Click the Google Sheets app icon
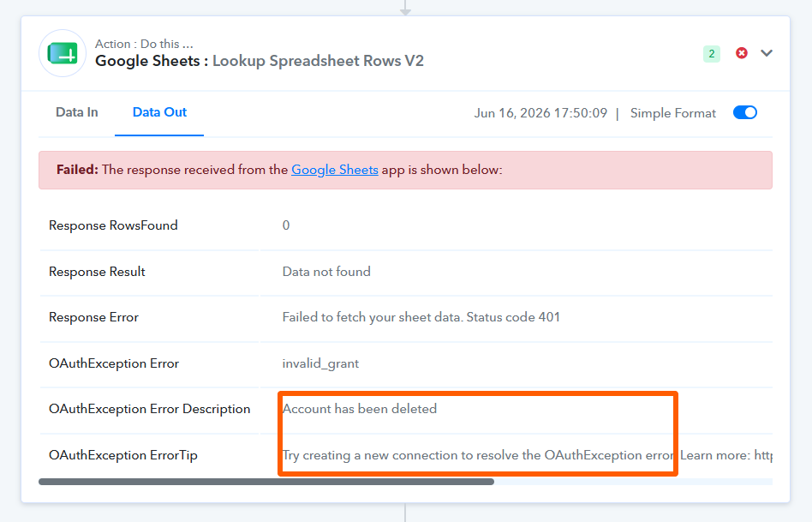The image size is (812, 522). 63,53
